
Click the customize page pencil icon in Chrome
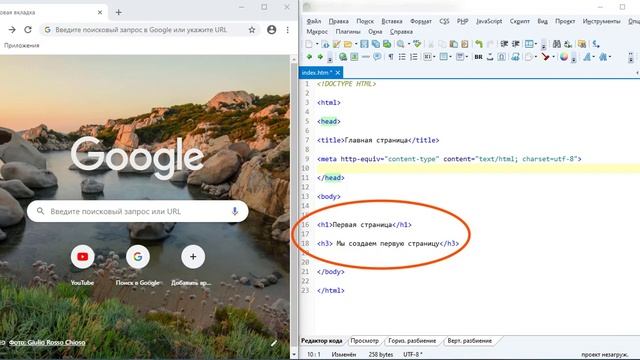pos(274,343)
